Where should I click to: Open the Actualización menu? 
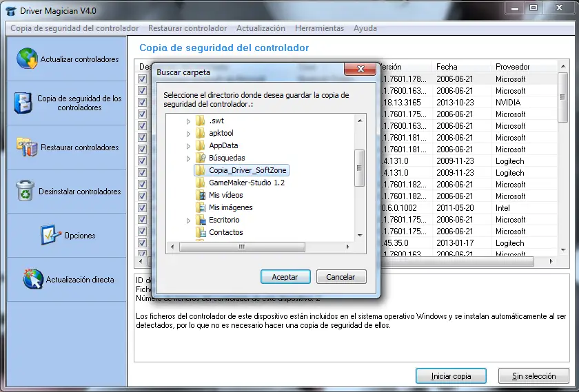pos(261,28)
